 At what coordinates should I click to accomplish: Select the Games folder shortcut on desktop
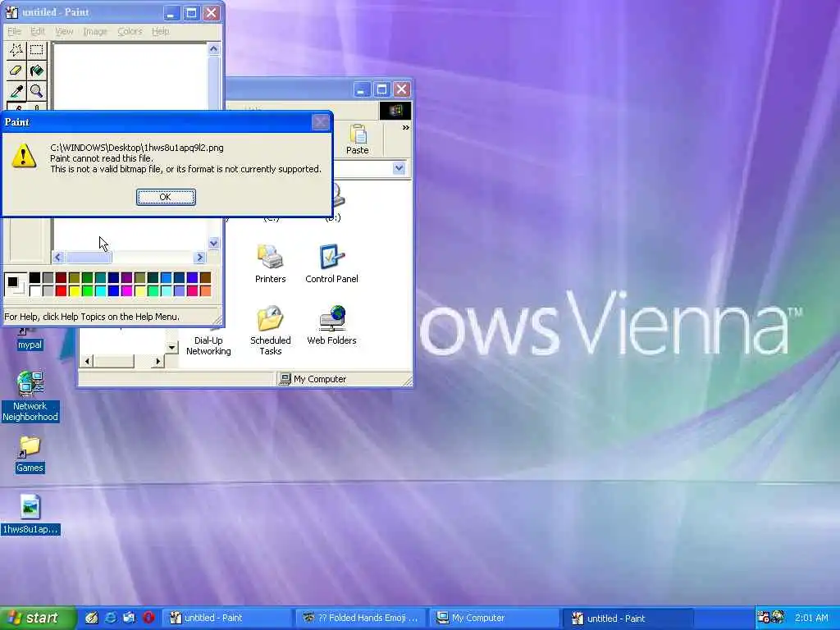tap(30, 455)
